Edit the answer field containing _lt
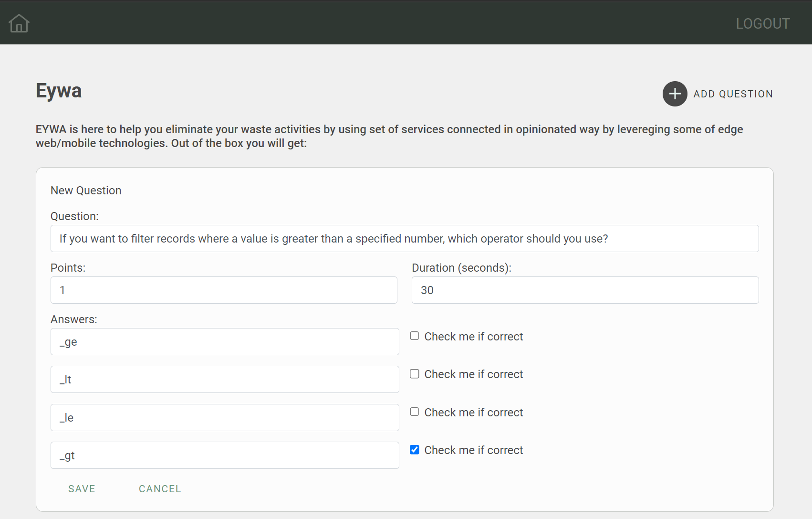Screen dimensions: 812x519 [x=225, y=380]
